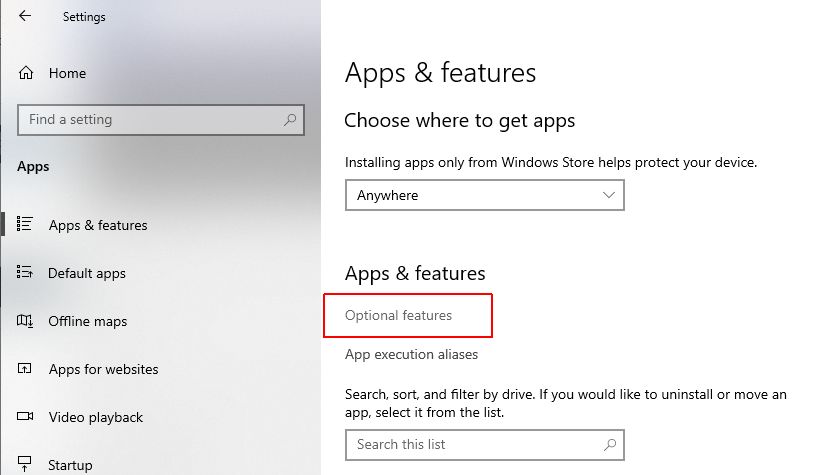Viewport: 819px width, 475px height.
Task: Open Apps for websites section
Action: tap(103, 369)
